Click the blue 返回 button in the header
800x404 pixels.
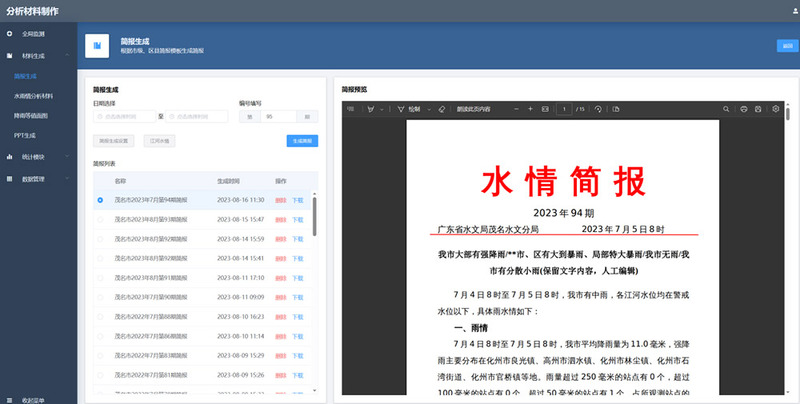(x=787, y=46)
